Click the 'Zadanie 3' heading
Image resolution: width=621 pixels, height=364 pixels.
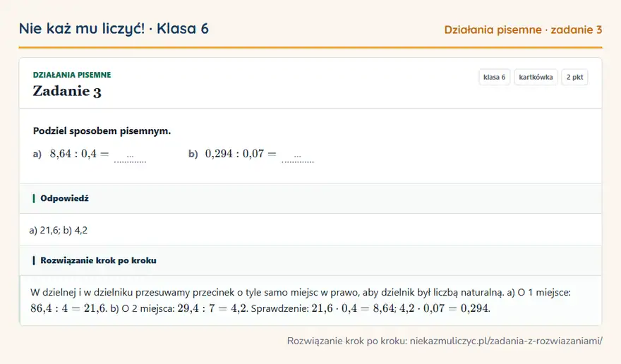[x=67, y=91]
